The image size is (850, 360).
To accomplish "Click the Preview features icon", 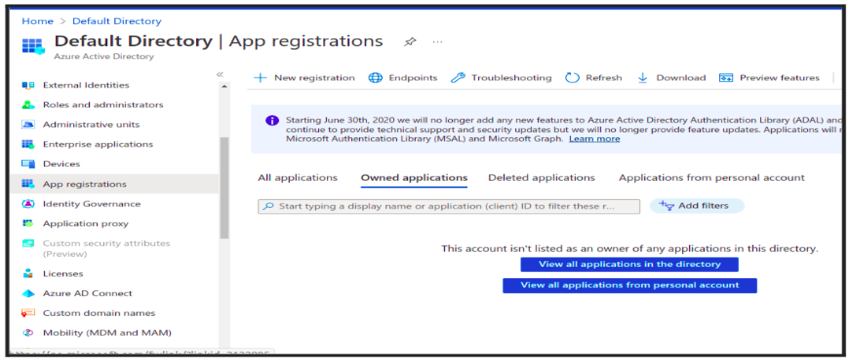I will 726,78.
